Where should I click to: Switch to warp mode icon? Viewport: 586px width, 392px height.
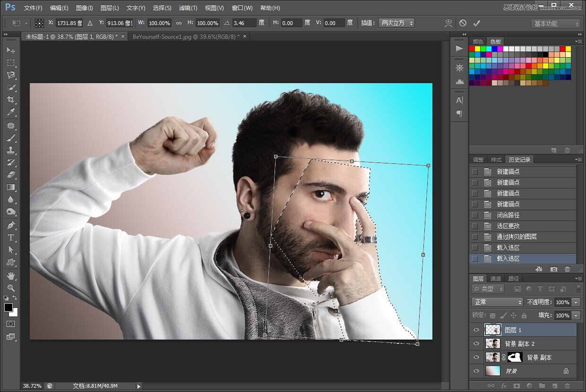(x=448, y=23)
